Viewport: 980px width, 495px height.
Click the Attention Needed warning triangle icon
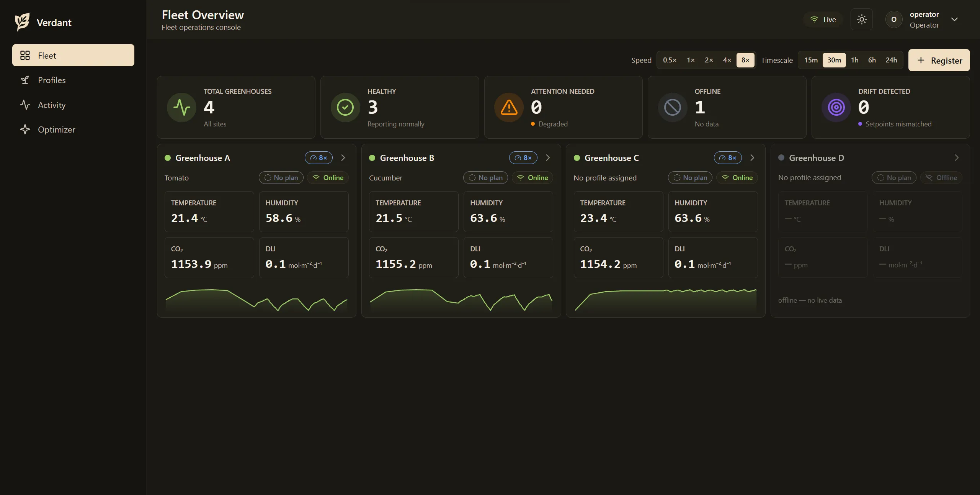pos(509,107)
